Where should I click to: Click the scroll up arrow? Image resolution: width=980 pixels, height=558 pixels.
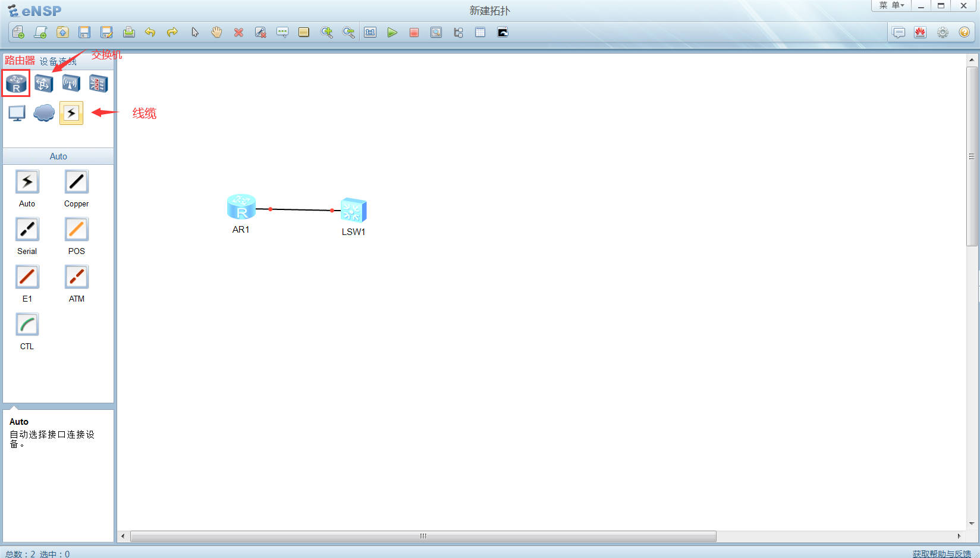tap(972, 59)
